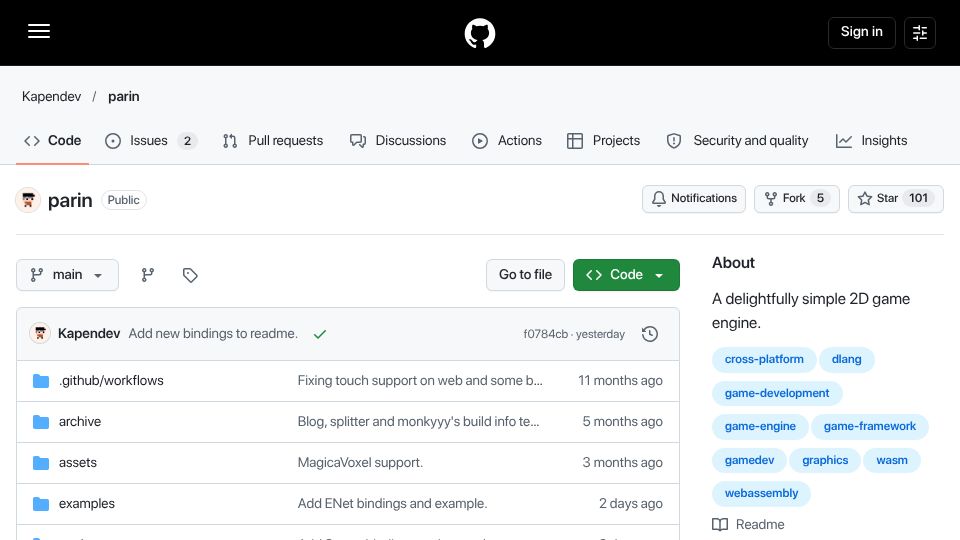Select the game-framework topic tag
960x540 pixels.
(x=869, y=427)
